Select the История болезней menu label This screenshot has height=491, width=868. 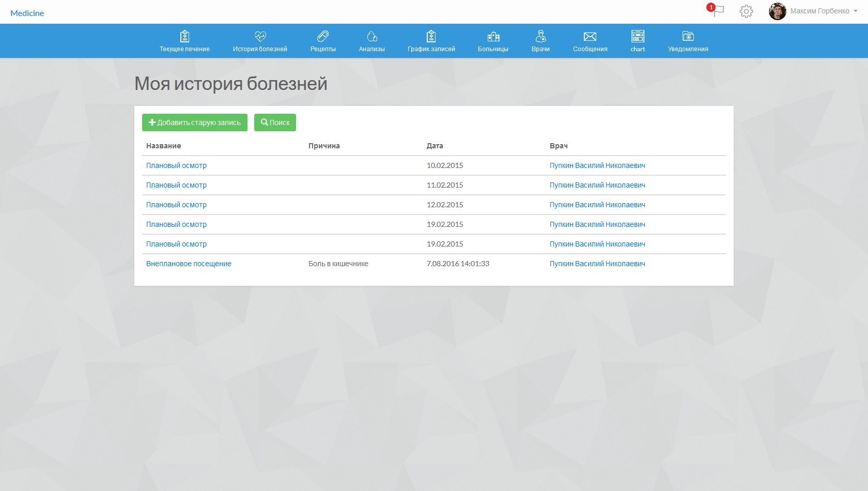tap(260, 49)
